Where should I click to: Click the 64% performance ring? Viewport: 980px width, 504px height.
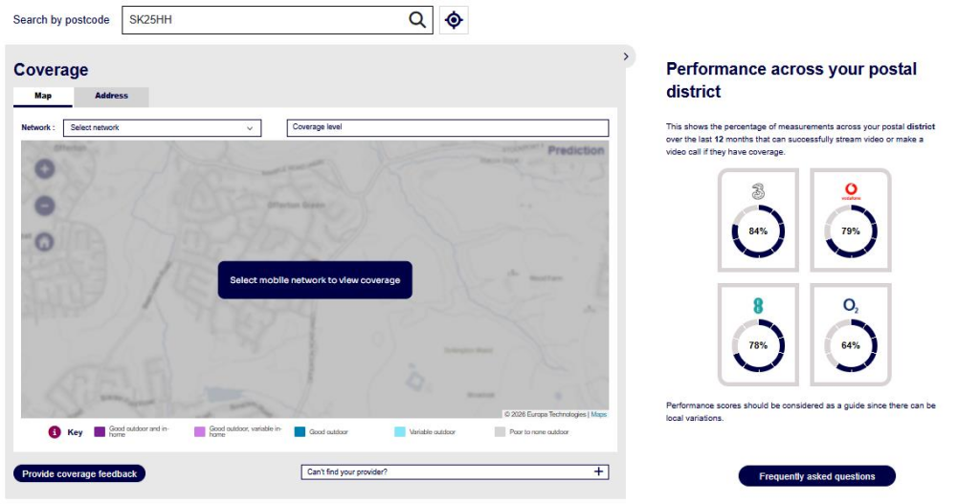[851, 345]
